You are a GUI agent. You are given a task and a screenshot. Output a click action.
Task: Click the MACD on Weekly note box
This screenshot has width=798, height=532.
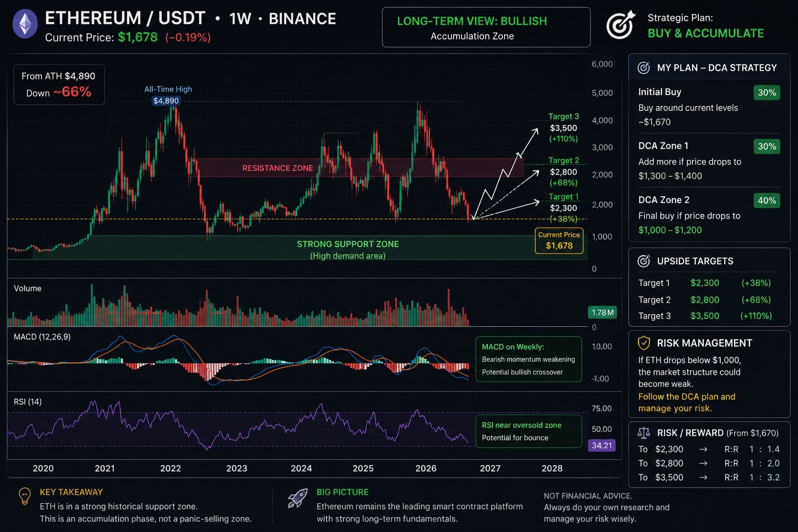528,359
